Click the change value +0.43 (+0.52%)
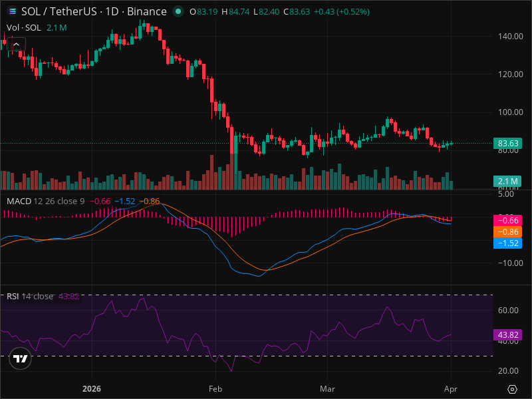Screen dimensions: 532x399 (x=342, y=12)
